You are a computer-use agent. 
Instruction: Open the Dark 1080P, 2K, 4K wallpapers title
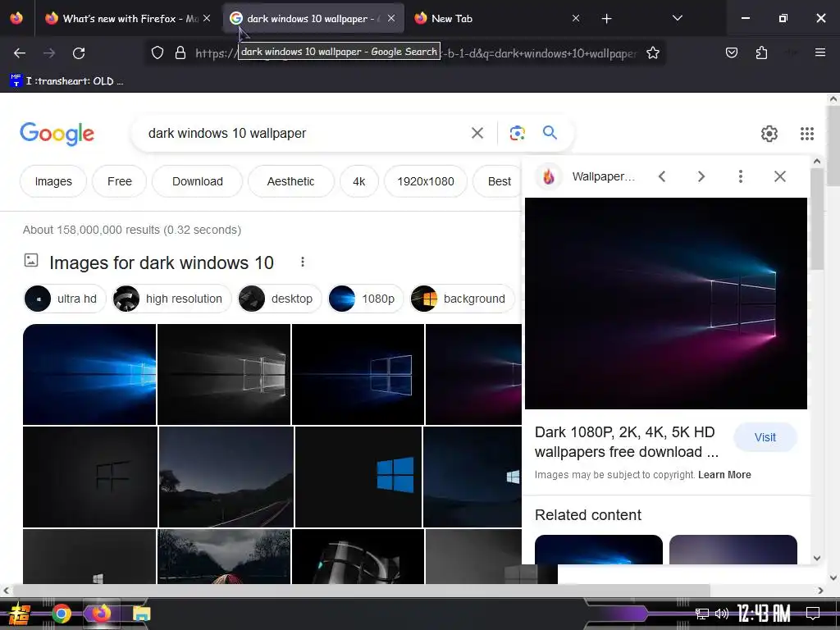[627, 442]
